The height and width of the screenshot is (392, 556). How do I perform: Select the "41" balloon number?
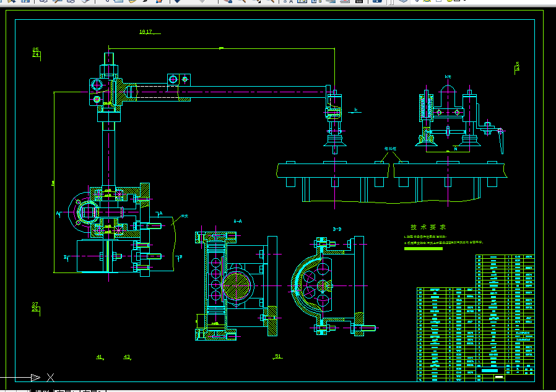pos(99,357)
